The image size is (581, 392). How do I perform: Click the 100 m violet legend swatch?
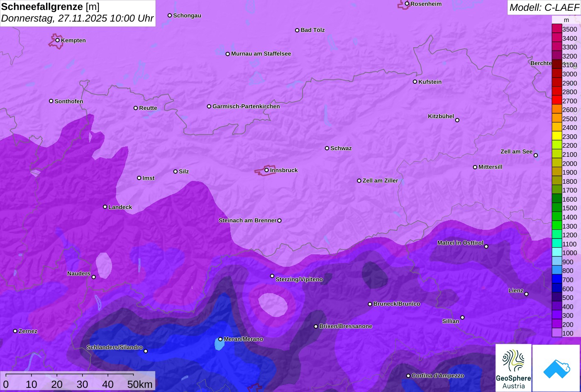[x=557, y=333]
